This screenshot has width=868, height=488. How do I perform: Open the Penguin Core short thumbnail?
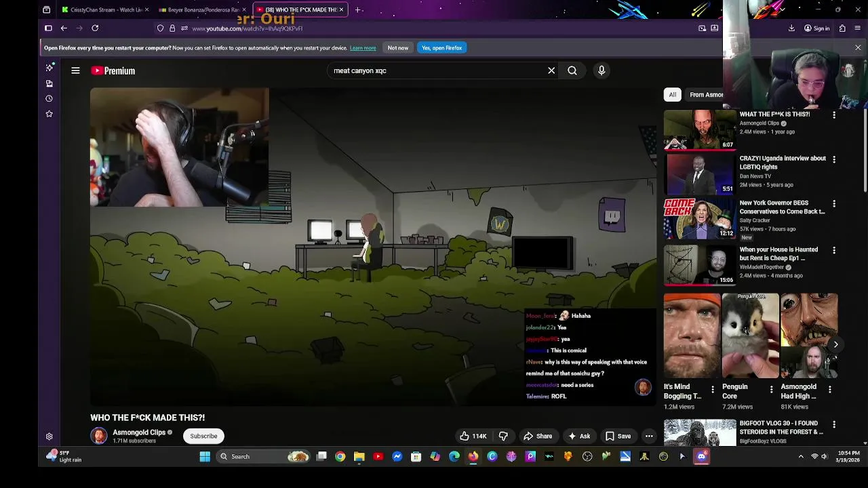point(751,335)
